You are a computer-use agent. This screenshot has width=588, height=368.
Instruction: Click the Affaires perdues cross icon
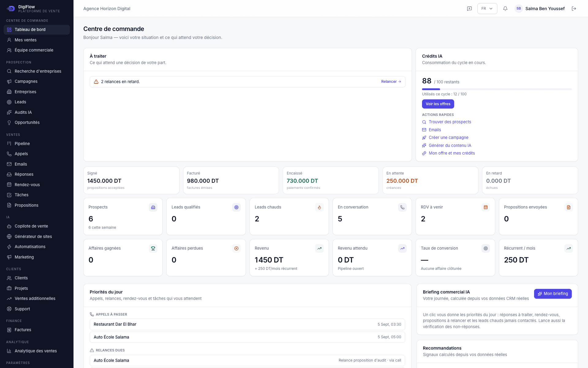click(236, 248)
